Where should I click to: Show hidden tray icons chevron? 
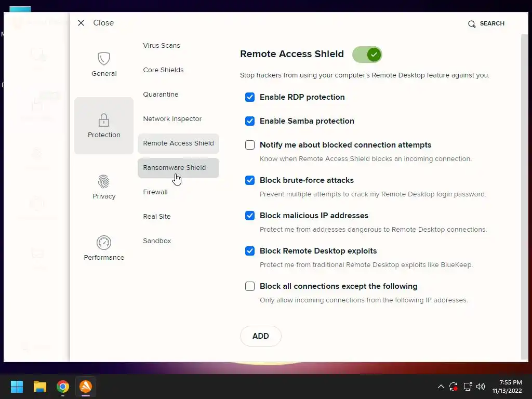pos(441,387)
